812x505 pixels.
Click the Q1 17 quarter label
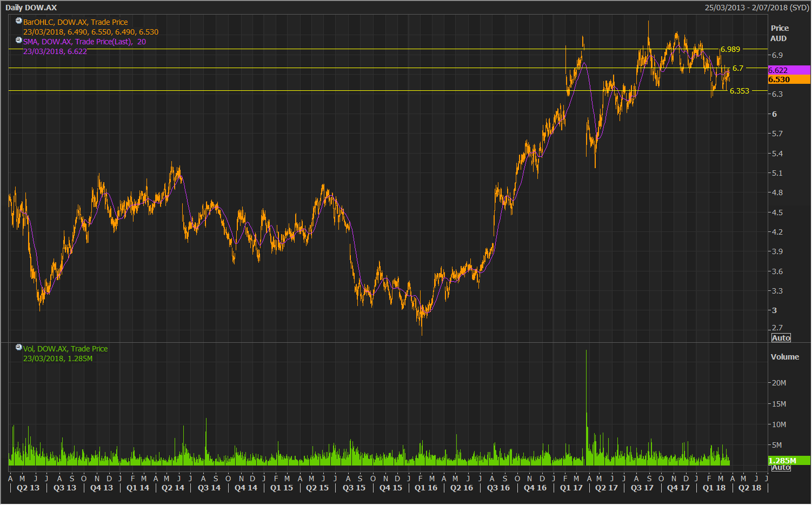point(571,488)
